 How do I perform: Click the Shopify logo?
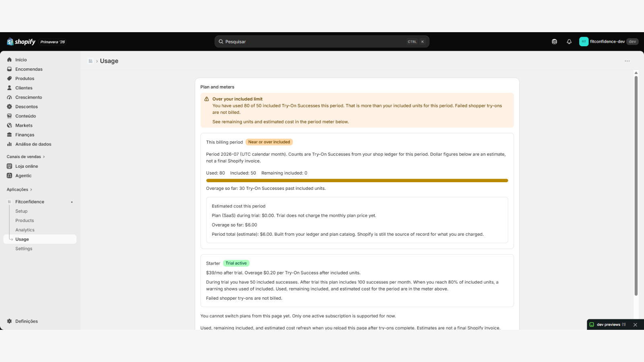[21, 42]
